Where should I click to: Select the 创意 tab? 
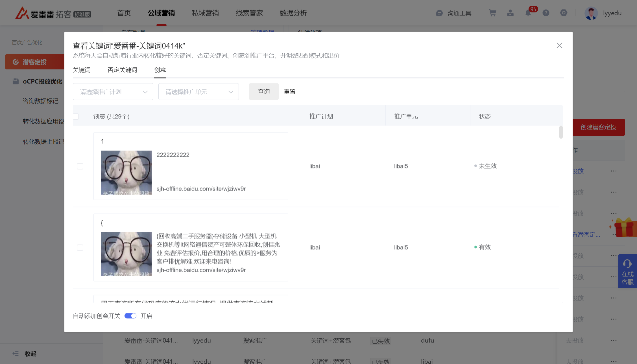[x=160, y=70]
